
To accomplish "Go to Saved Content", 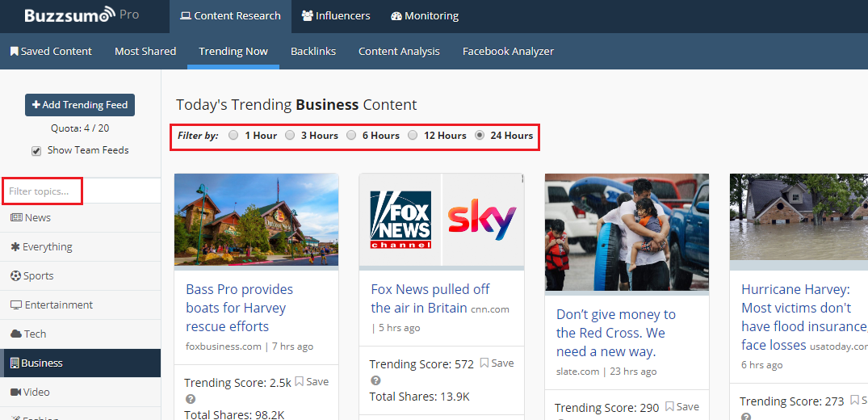I will (51, 51).
